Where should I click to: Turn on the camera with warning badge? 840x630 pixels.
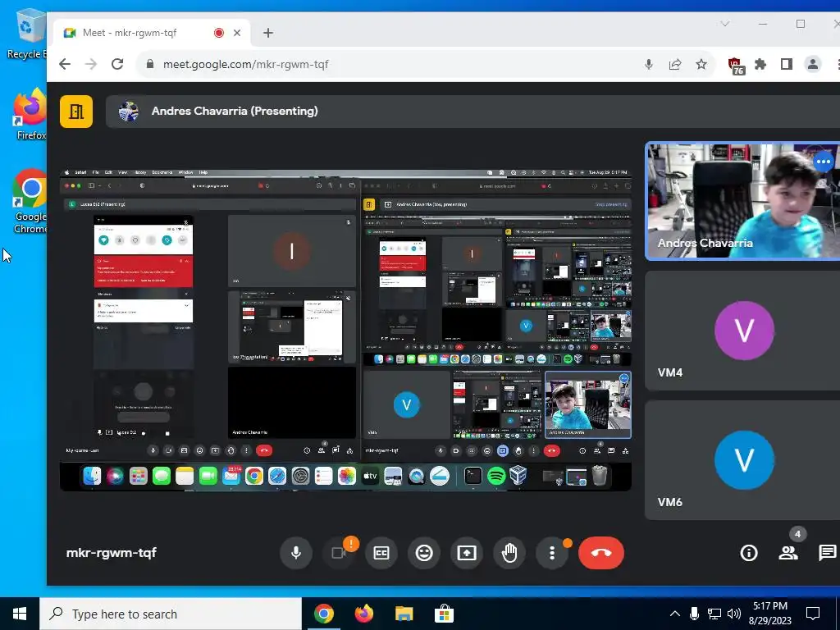point(339,553)
